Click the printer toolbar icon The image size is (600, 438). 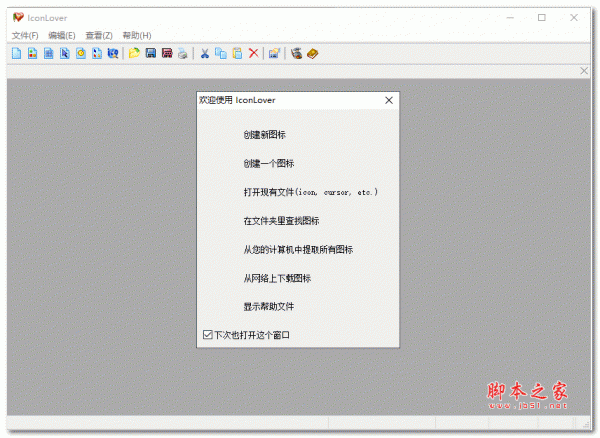tap(183, 54)
